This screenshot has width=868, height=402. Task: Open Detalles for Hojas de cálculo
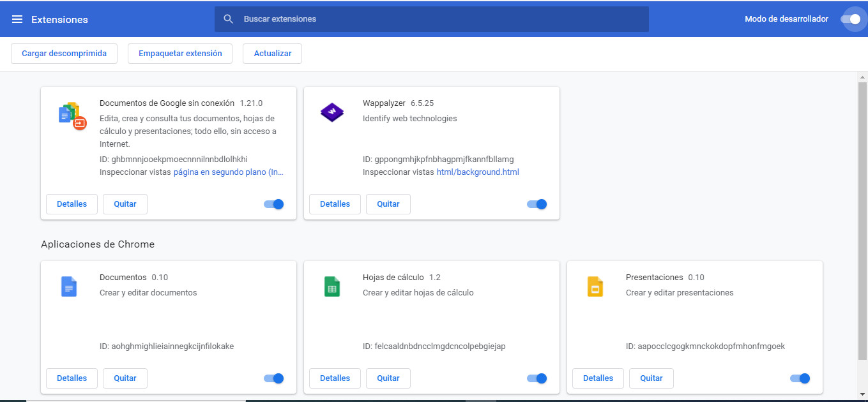(335, 378)
